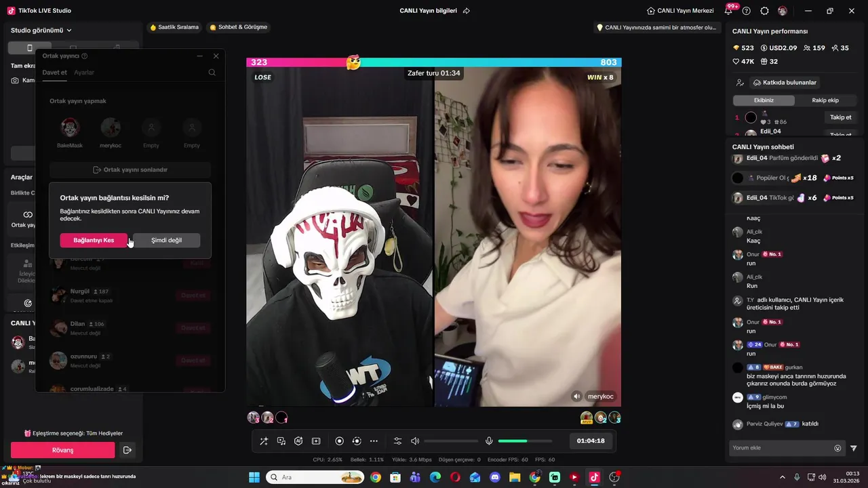Click the TikTok LIVE Studio taskbar icon
Viewport: 868px width, 488px height.
pos(594,477)
